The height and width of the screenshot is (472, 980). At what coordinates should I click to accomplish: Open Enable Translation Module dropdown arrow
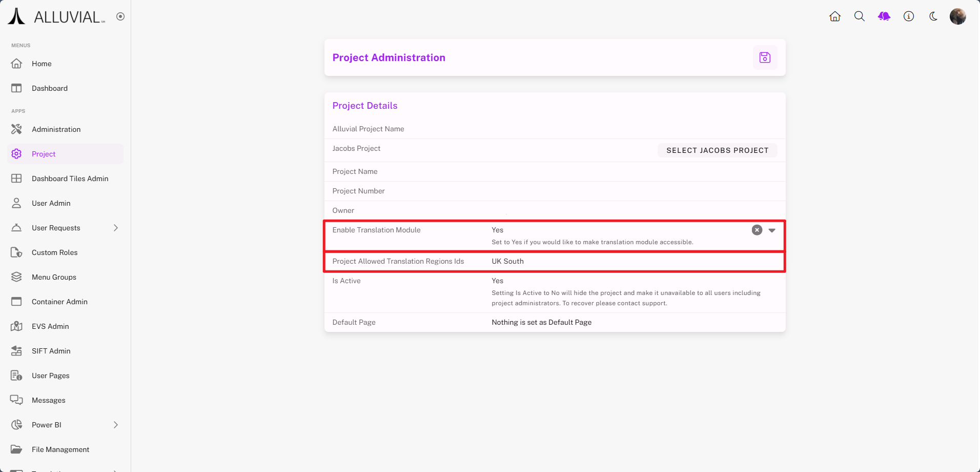[x=772, y=230]
